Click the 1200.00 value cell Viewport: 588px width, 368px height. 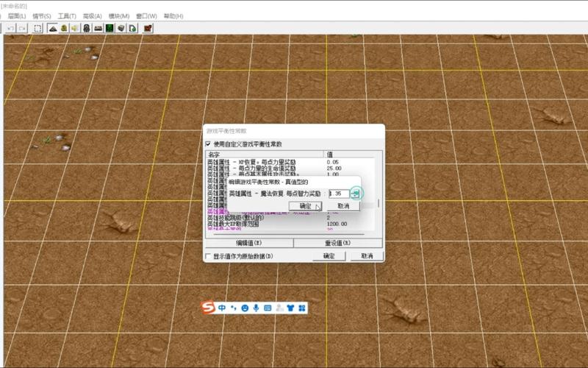point(337,224)
